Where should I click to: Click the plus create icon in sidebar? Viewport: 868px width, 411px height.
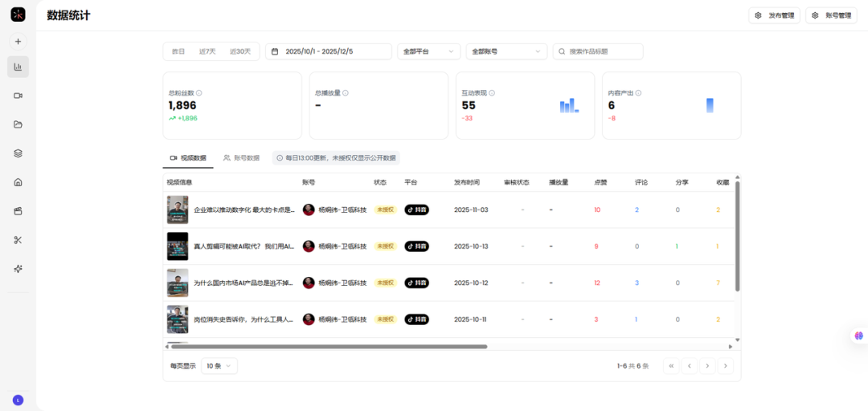point(18,42)
